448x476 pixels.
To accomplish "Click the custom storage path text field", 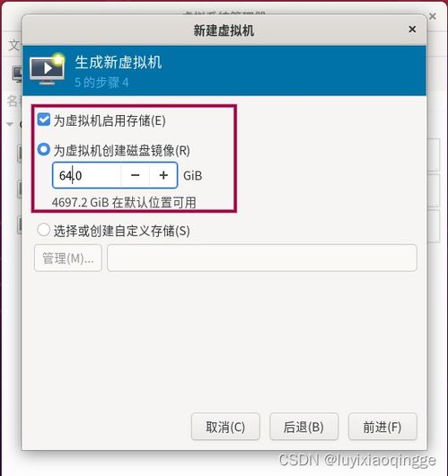I will 262,258.
